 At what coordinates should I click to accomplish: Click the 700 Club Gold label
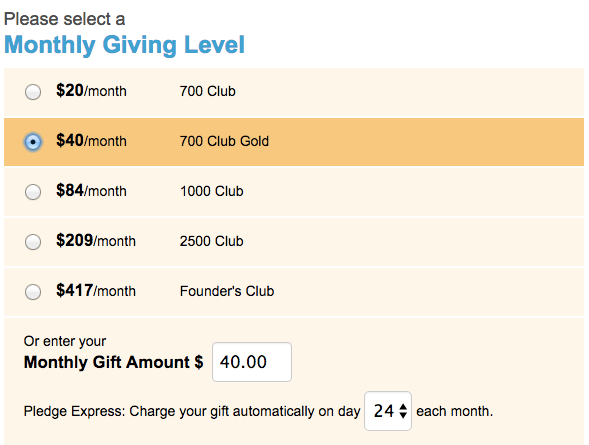[224, 141]
